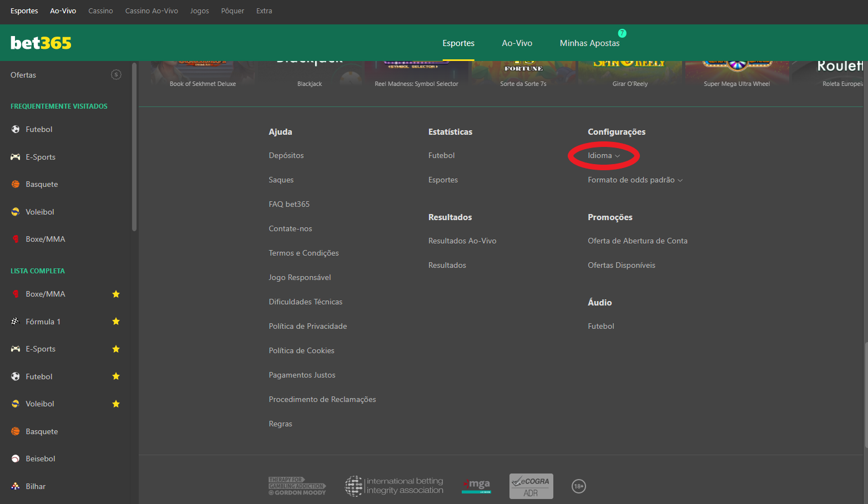Open Política de Cookies link
Image resolution: width=868 pixels, height=504 pixels.
[301, 350]
